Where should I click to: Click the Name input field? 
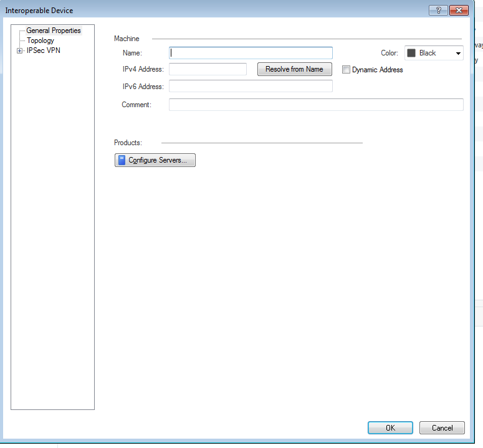pyautogui.click(x=251, y=53)
